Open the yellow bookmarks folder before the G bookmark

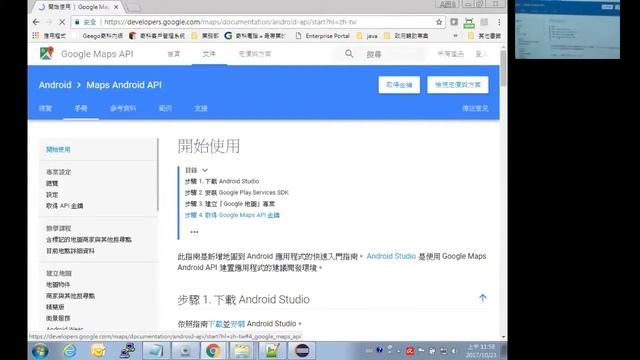[x=205, y=36]
